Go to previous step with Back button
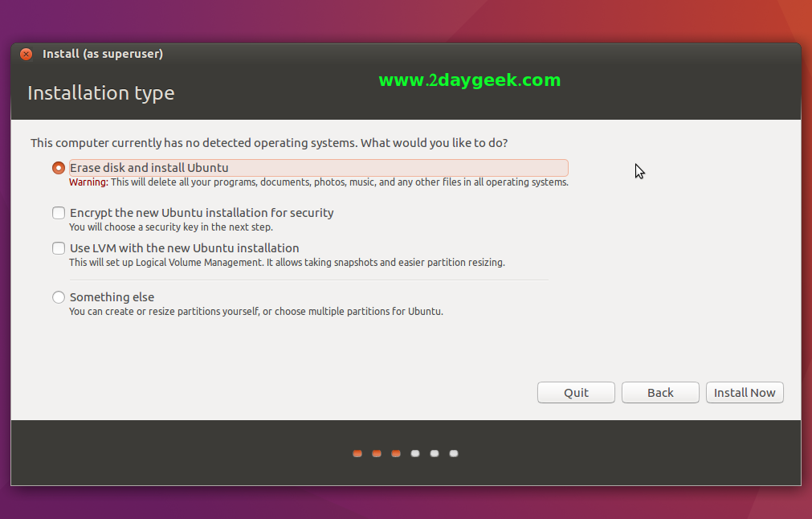 pyautogui.click(x=660, y=393)
